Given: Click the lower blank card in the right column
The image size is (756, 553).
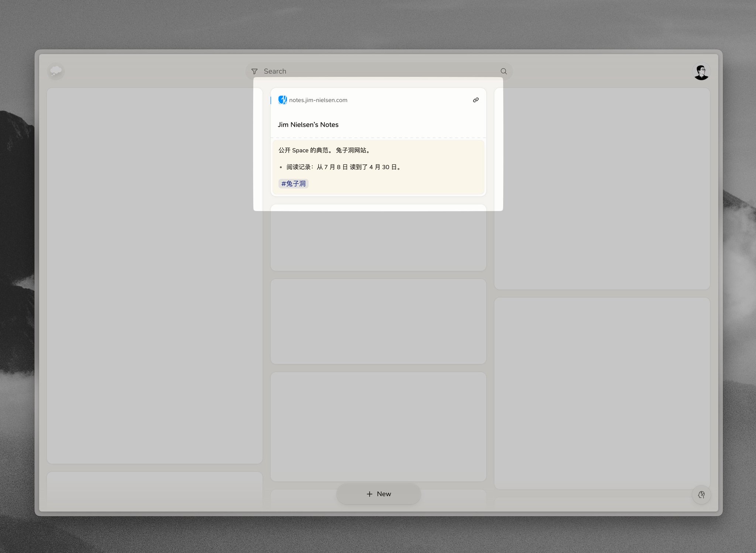Looking at the screenshot, I should point(602,393).
